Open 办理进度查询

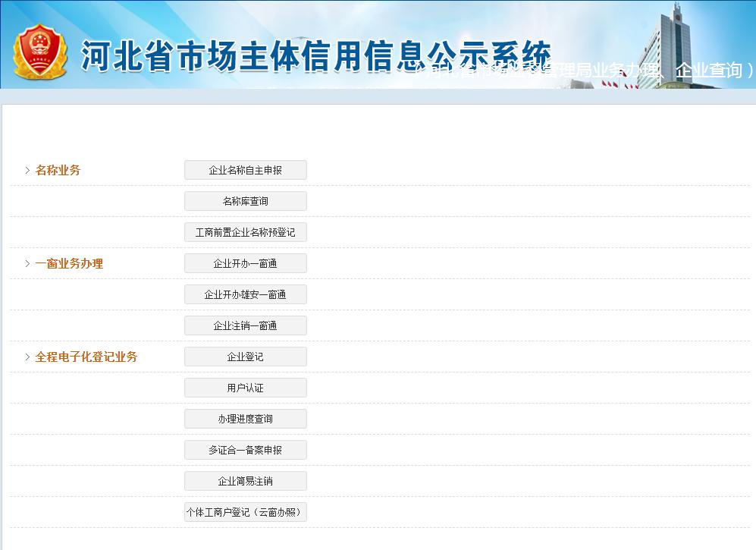point(245,419)
